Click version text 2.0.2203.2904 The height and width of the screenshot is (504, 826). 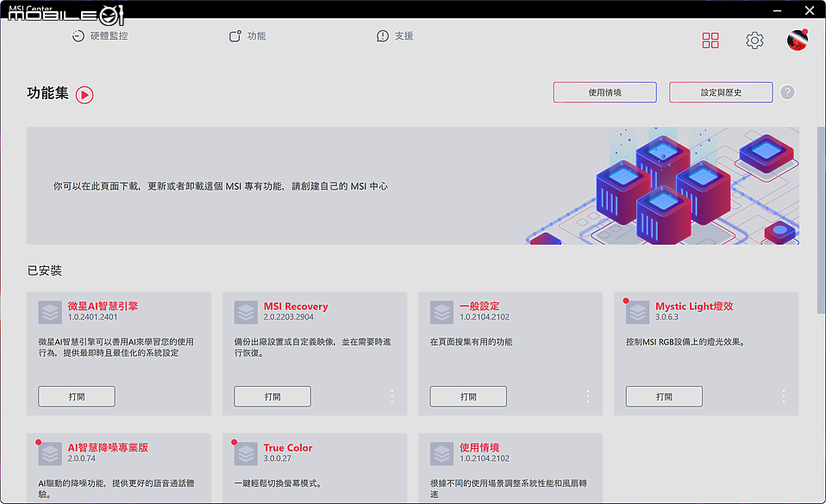[289, 317]
